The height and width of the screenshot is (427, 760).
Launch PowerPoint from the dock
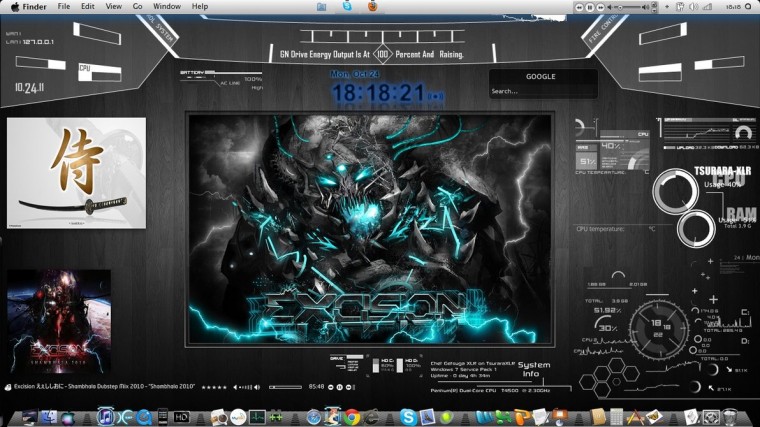tap(522, 417)
